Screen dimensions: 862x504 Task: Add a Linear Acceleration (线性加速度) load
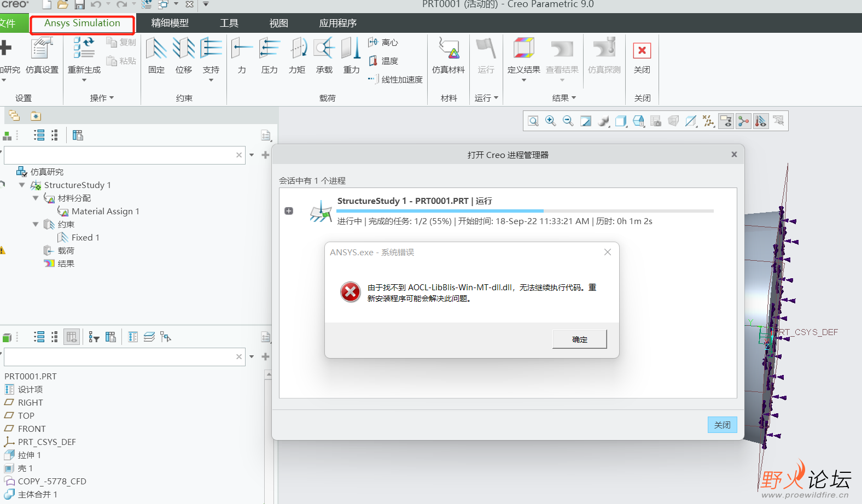(x=395, y=79)
